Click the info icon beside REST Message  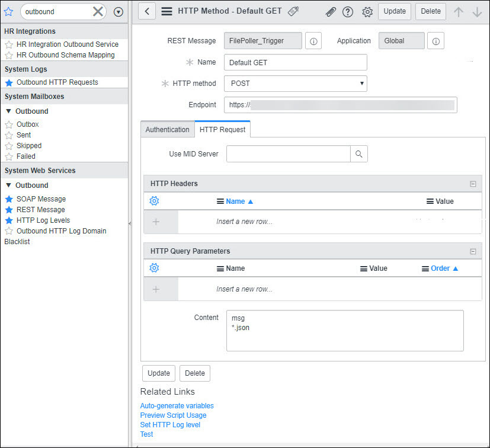tap(313, 41)
